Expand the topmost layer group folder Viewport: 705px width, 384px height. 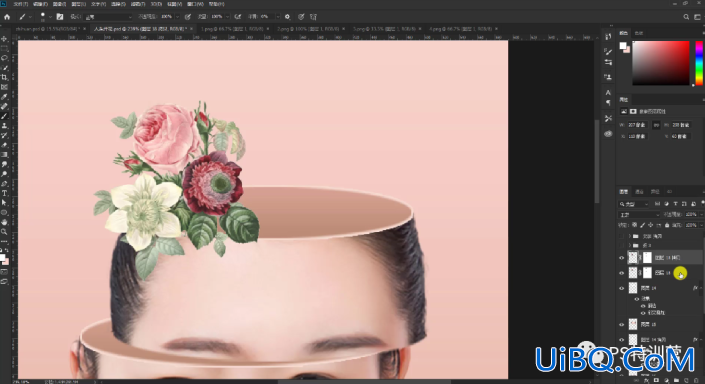tap(630, 236)
